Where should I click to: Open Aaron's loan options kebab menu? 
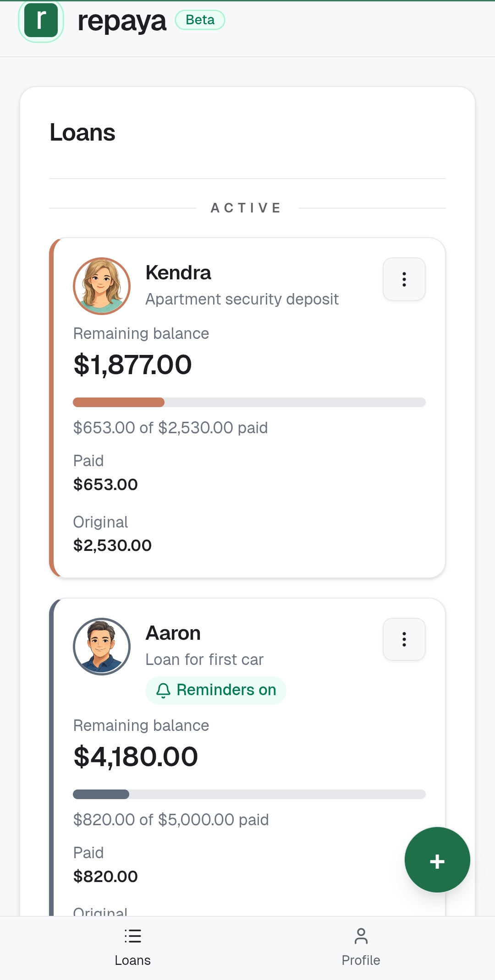click(404, 639)
